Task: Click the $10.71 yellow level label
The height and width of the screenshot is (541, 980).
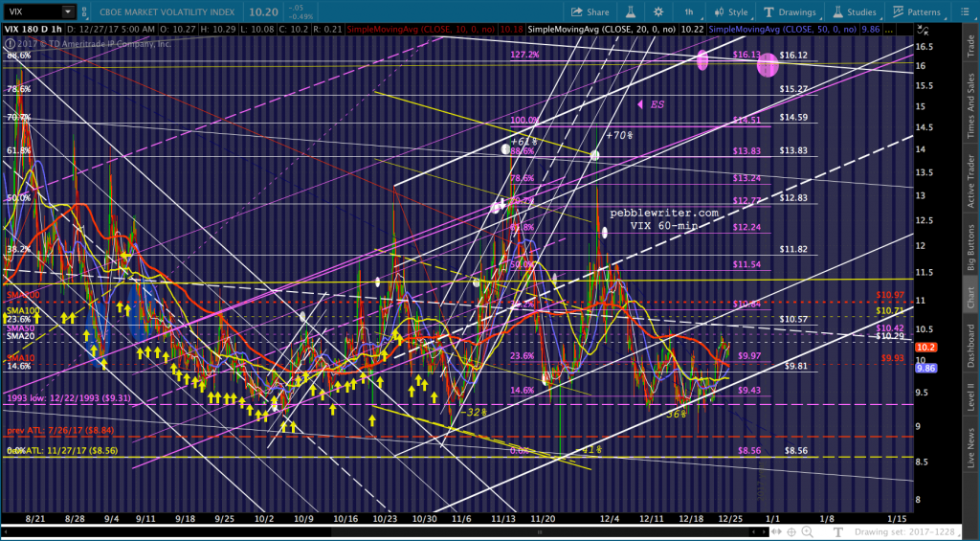Action: point(890,311)
